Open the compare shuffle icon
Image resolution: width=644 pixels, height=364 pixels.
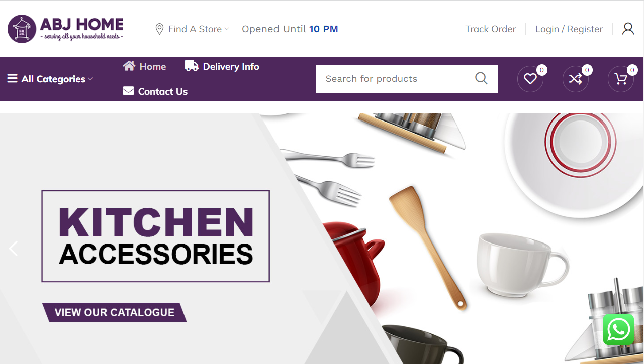pyautogui.click(x=576, y=79)
